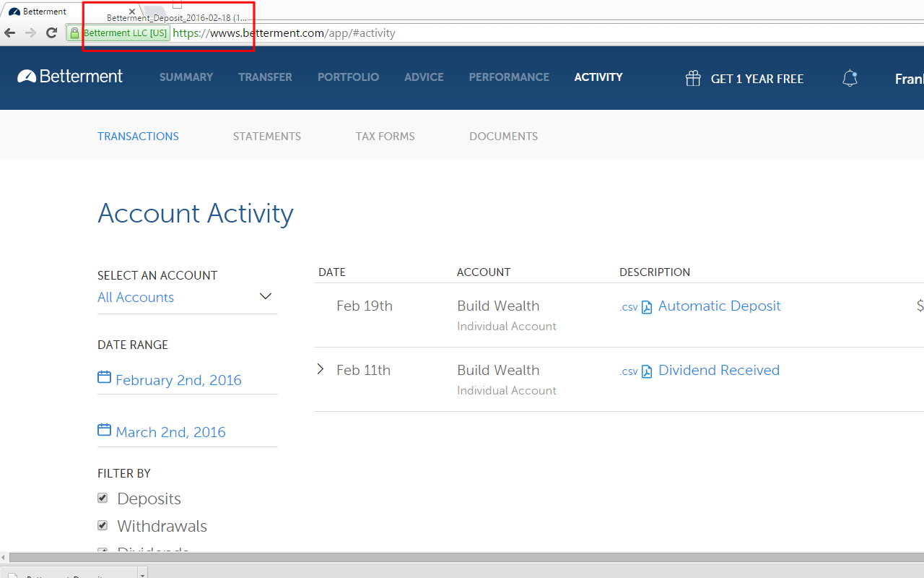Switch to the Transactions sub-tab
The image size is (924, 578).
(x=138, y=136)
